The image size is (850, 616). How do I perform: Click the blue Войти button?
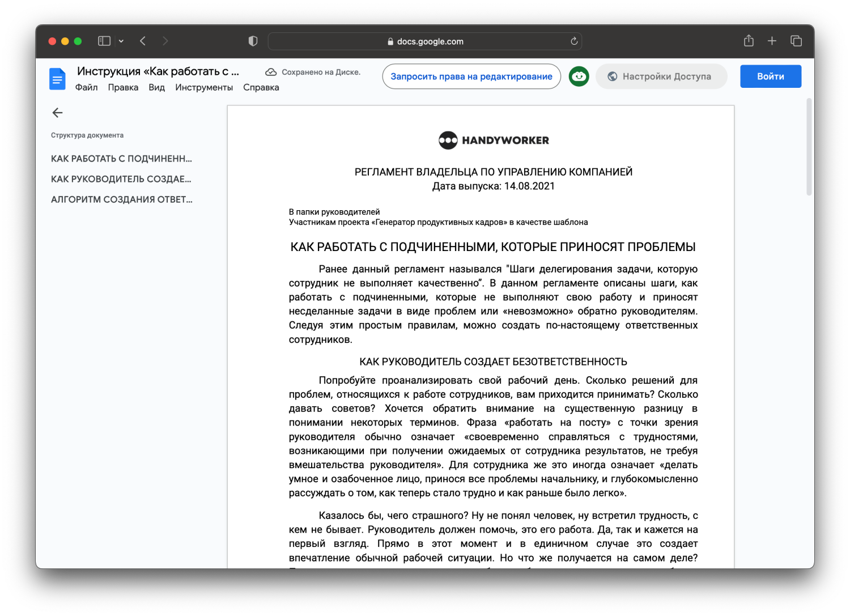(x=771, y=77)
